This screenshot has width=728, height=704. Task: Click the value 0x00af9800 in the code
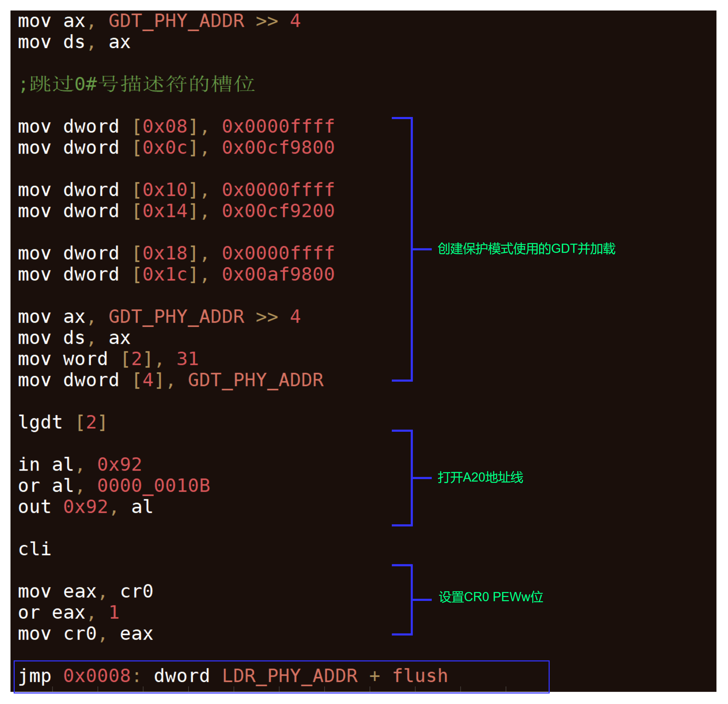click(278, 275)
